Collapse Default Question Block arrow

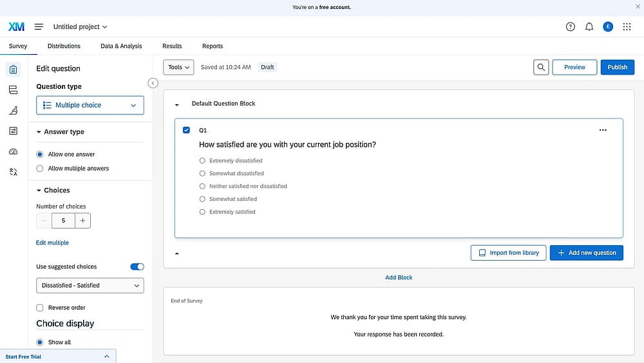(177, 105)
